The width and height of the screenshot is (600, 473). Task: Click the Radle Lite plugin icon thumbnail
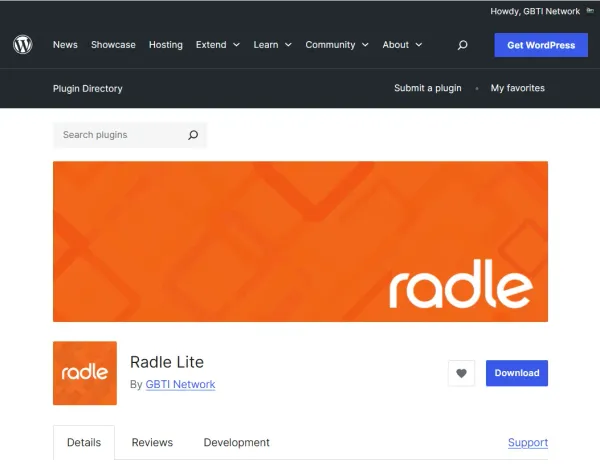85,373
